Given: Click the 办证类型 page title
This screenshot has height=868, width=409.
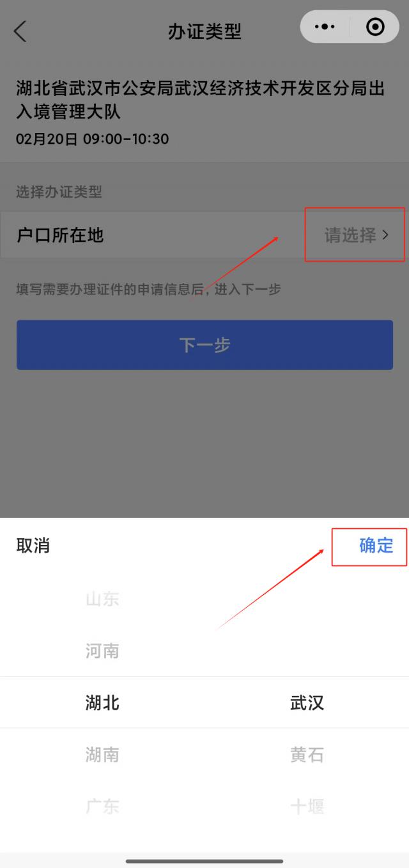Looking at the screenshot, I should [204, 31].
